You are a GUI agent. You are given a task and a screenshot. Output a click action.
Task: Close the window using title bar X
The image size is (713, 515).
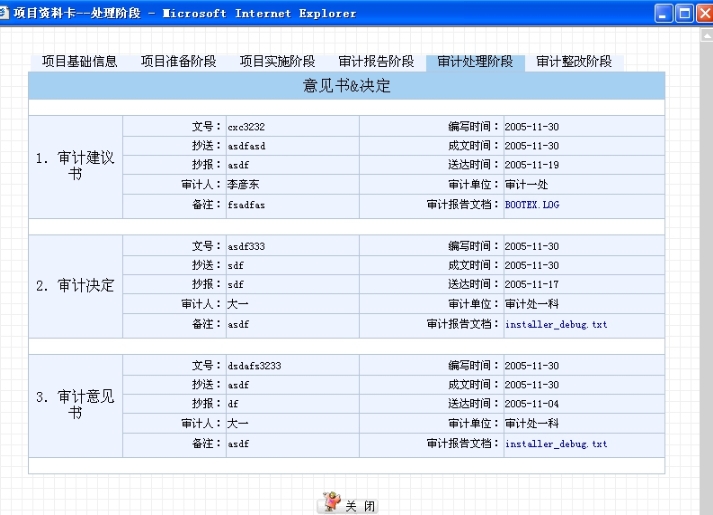[x=703, y=13]
